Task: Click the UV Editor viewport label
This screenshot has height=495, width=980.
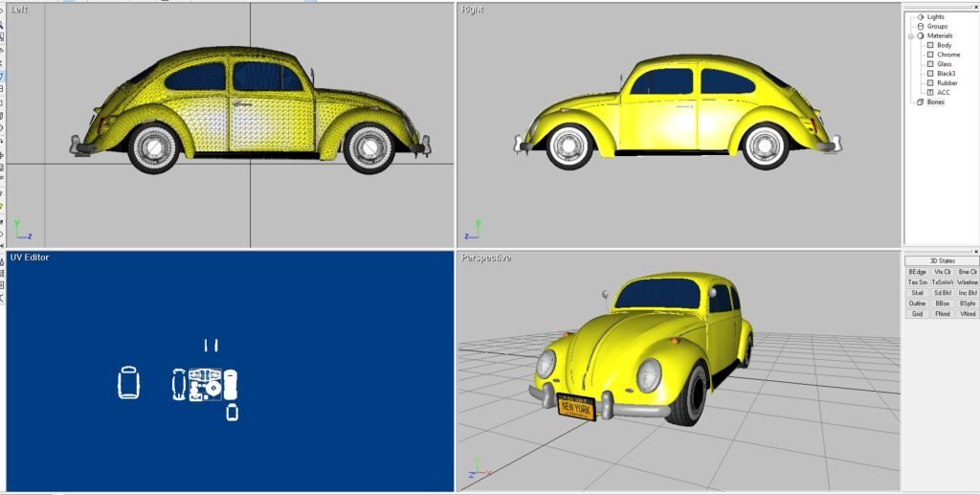Action: [30, 258]
